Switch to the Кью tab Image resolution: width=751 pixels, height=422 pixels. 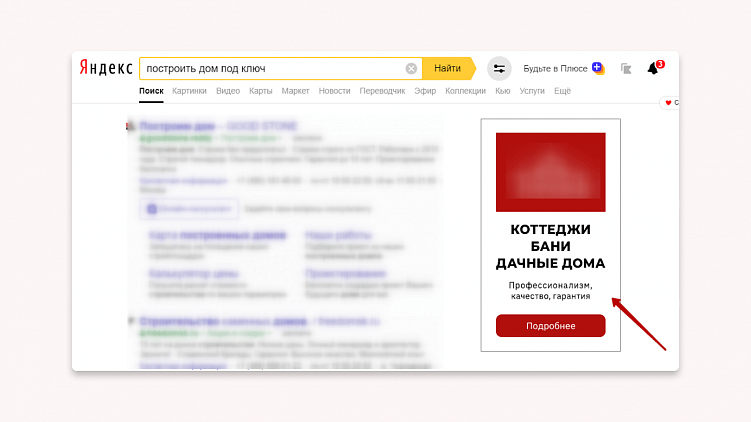pos(502,91)
